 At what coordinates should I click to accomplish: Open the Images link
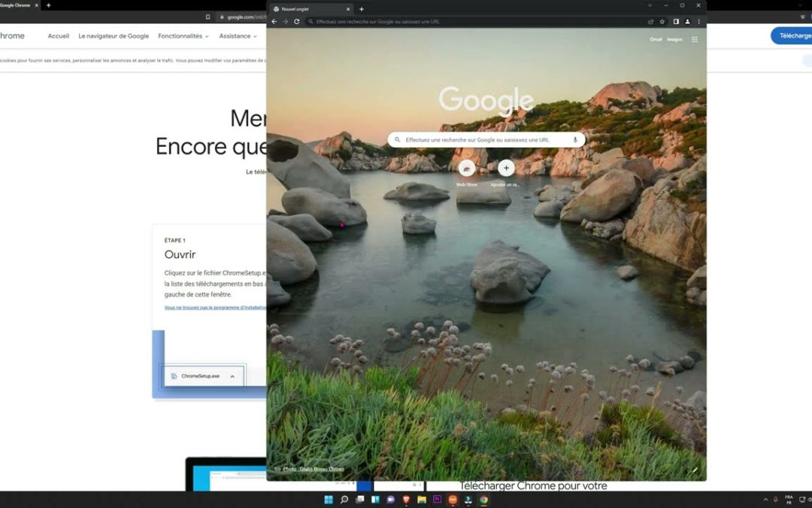pos(674,39)
